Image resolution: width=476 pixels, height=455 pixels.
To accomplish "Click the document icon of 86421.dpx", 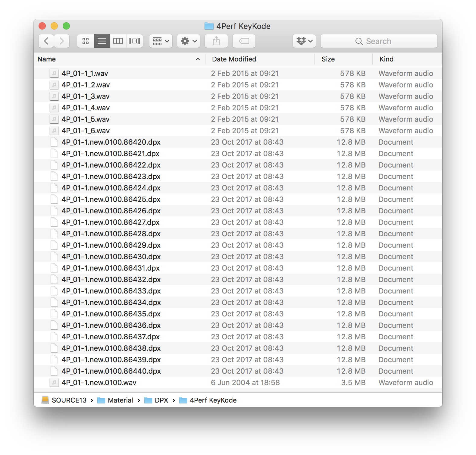I will pyautogui.click(x=54, y=153).
